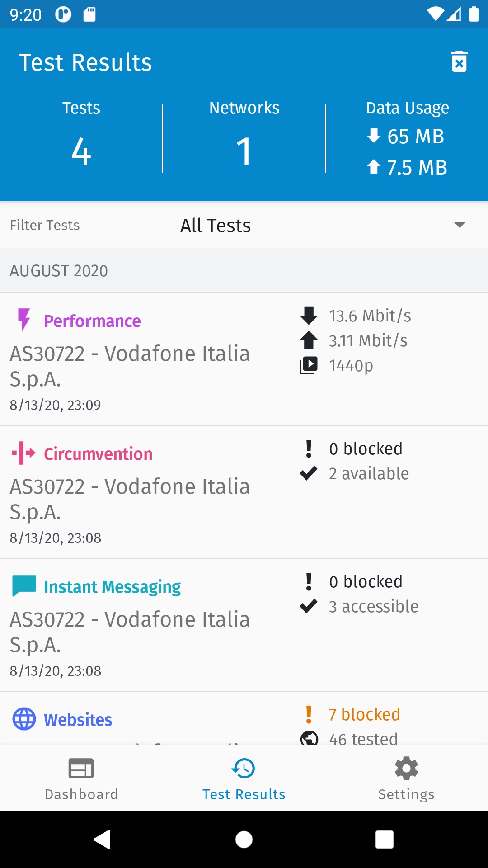Switch to the Dashboard tab label
This screenshot has height=868, width=488.
coord(81,794)
